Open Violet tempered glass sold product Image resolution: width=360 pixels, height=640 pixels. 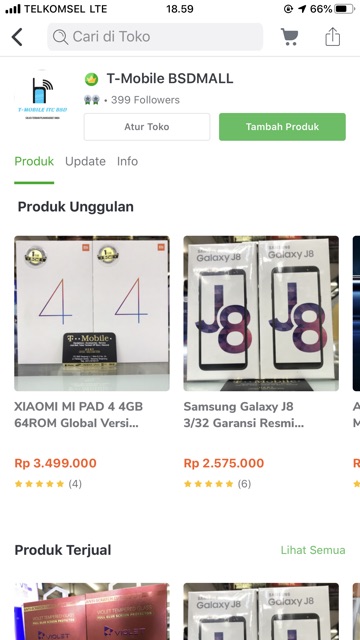tap(92, 611)
